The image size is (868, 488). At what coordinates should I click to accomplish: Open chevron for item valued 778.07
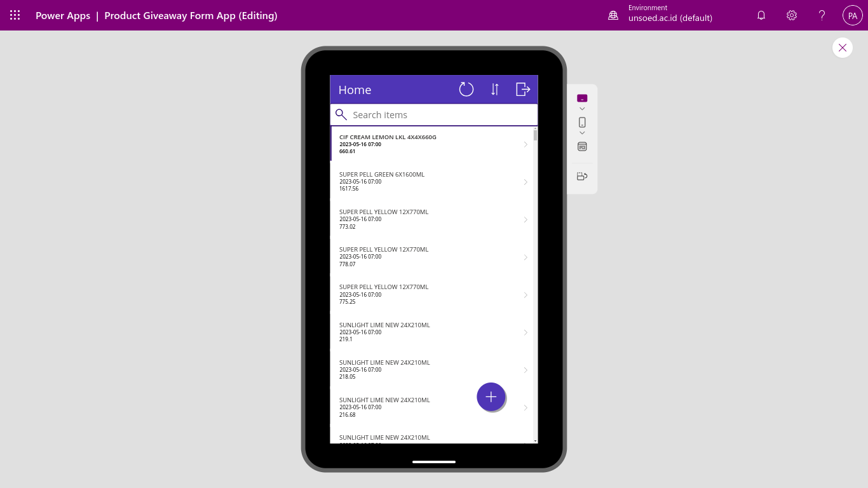coord(526,257)
